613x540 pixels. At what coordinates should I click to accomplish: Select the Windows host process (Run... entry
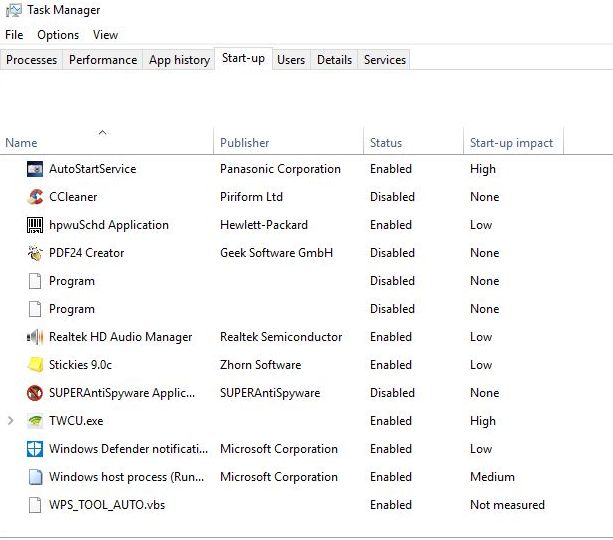pyautogui.click(x=126, y=477)
